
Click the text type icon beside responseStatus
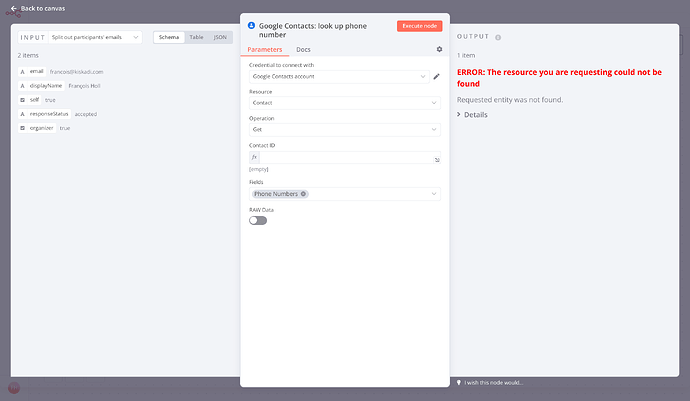(x=22, y=114)
